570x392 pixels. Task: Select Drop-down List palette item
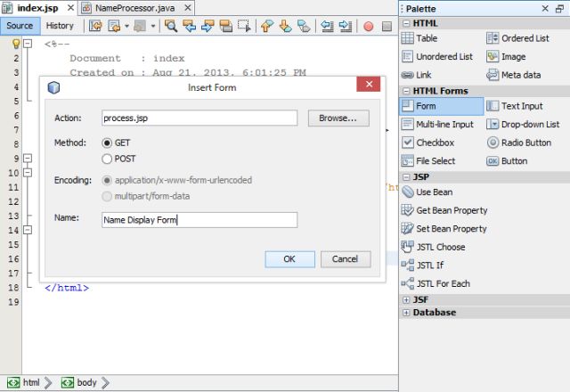click(x=523, y=125)
